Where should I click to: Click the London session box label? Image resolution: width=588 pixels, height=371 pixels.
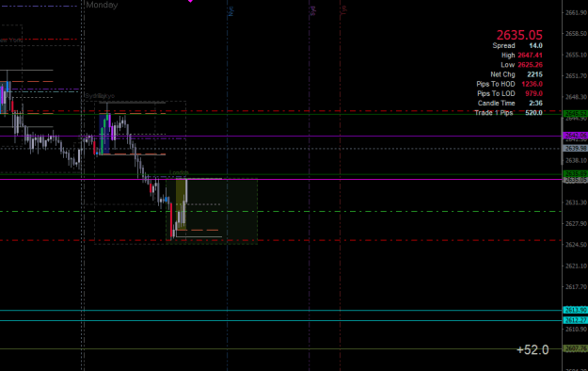pyautogui.click(x=179, y=172)
